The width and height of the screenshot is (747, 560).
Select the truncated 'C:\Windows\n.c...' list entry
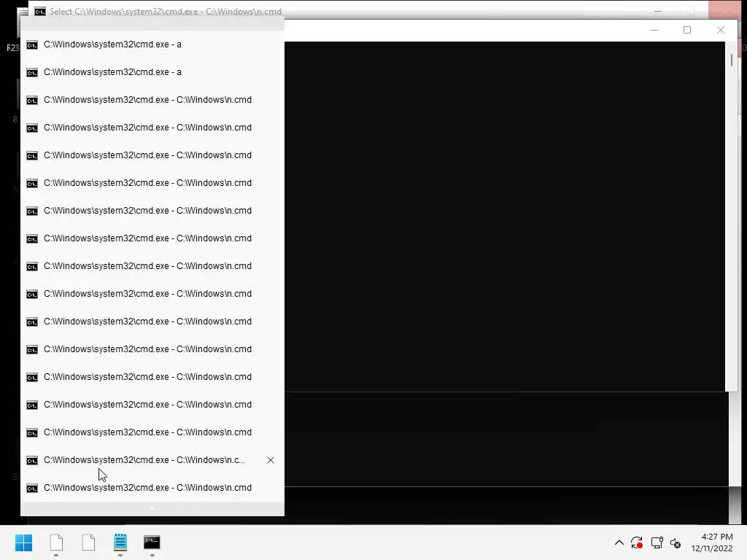point(152,460)
